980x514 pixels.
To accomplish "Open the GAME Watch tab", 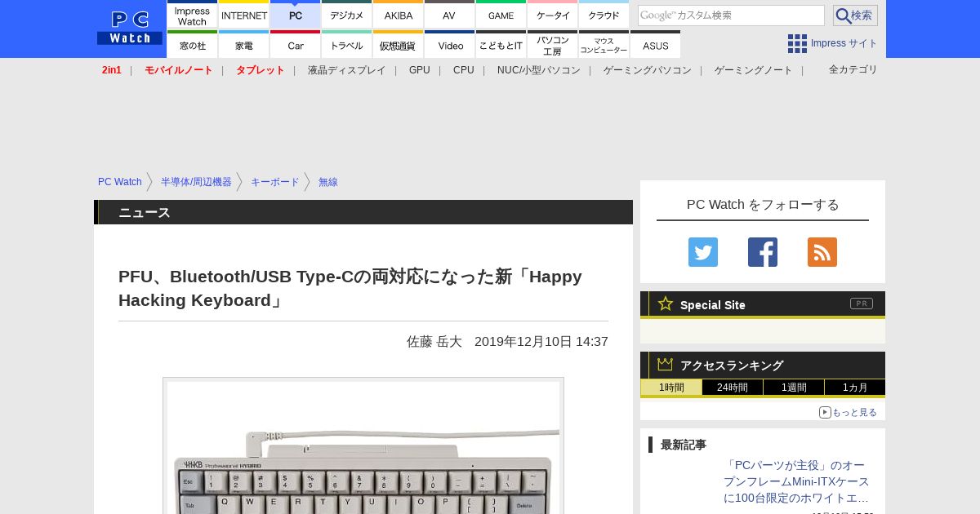I will (x=501, y=14).
